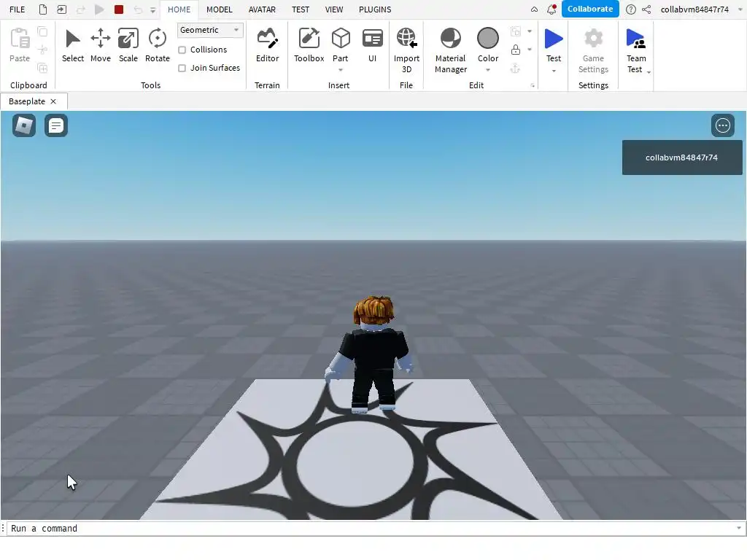
Task: Expand the Color picker dropdown arrow
Action: 488,70
